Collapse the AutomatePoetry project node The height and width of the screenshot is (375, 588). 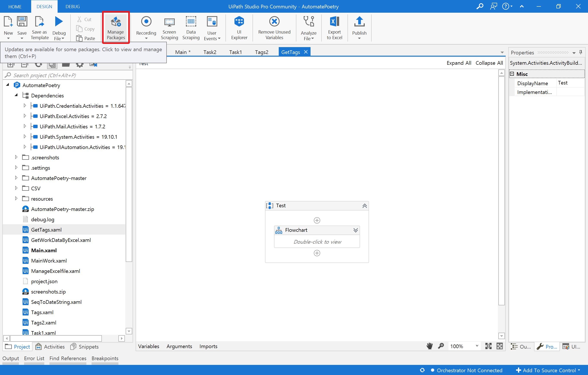(x=8, y=85)
